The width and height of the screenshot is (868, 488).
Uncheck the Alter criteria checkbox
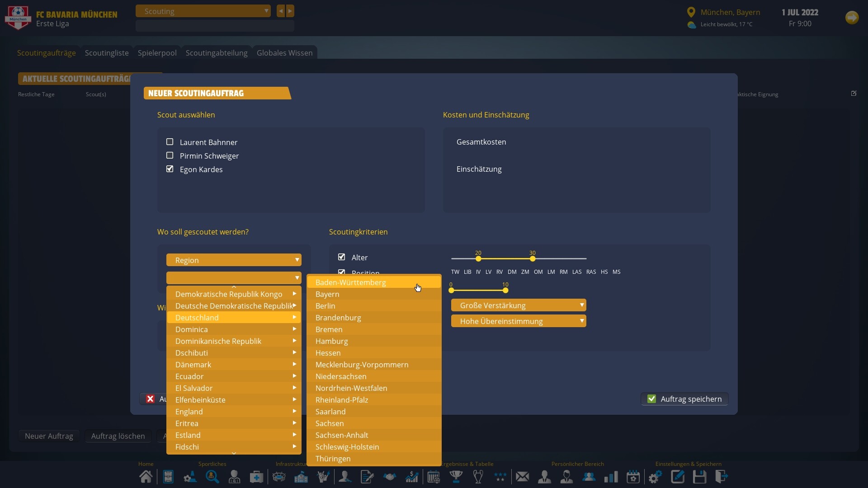click(x=341, y=257)
